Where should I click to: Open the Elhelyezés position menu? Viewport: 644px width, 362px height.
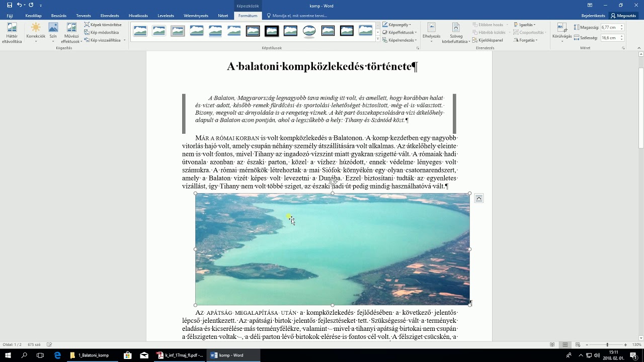(x=431, y=33)
